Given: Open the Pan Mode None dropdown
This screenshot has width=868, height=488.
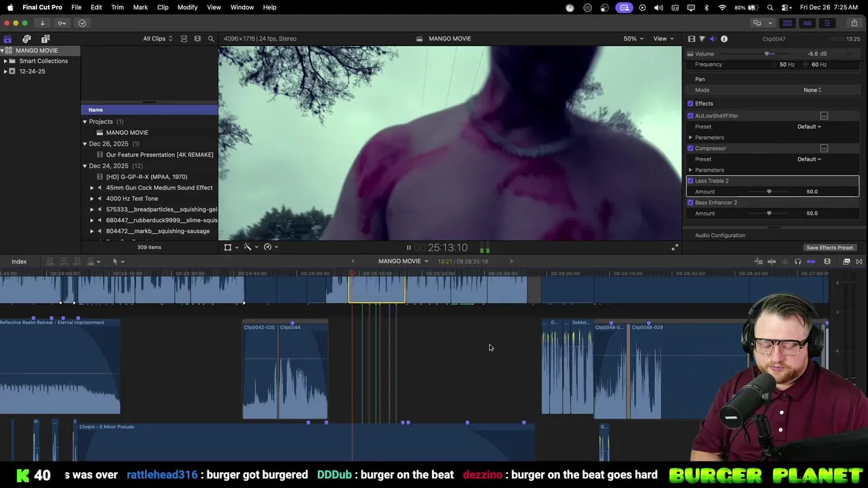Looking at the screenshot, I should (x=812, y=90).
